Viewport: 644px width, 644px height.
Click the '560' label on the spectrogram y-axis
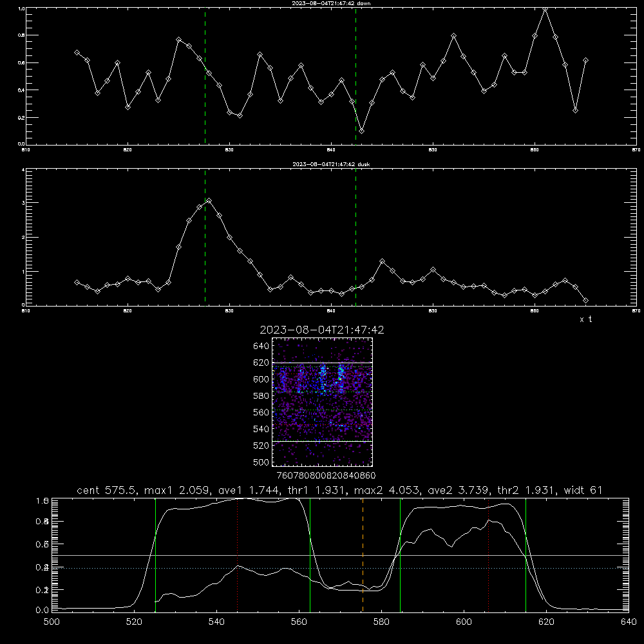coord(261,412)
